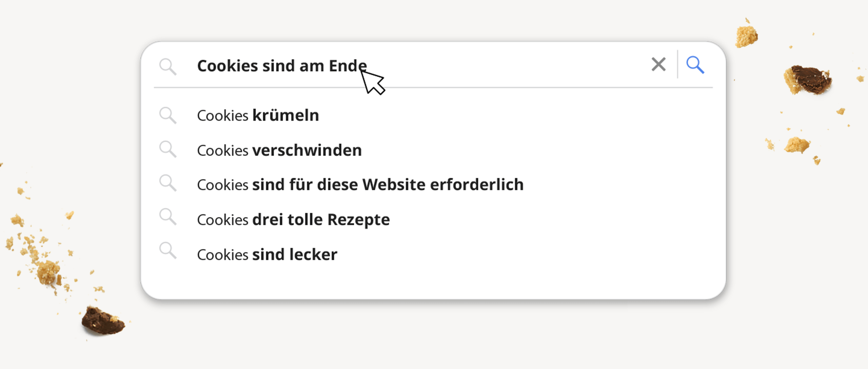
Task: Click the gray magnifier in the search field
Action: [x=168, y=66]
